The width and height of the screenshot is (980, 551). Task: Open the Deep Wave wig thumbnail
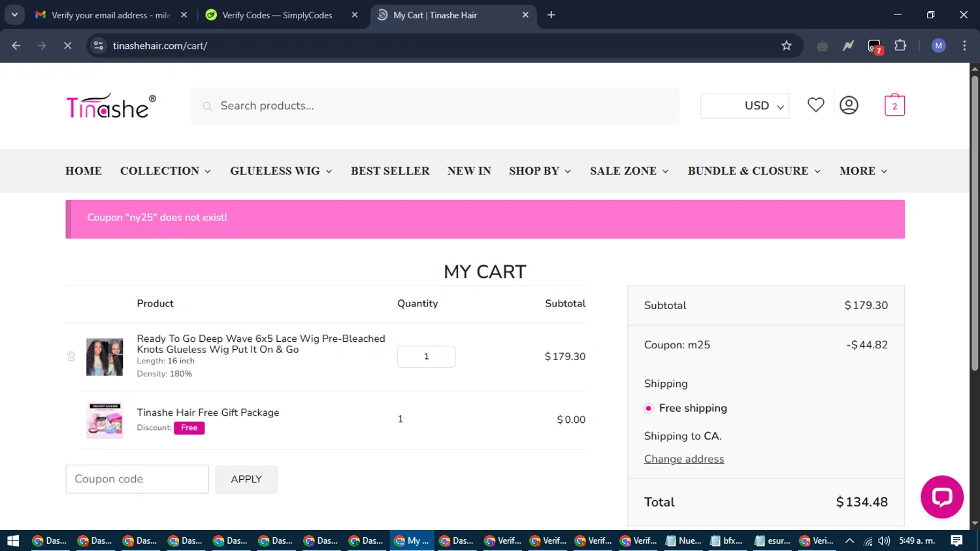(105, 357)
